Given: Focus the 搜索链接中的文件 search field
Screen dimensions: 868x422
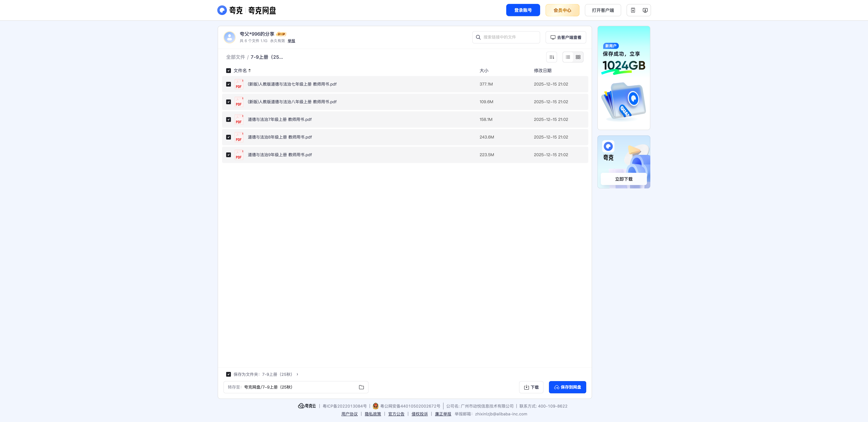Looking at the screenshot, I should [506, 37].
